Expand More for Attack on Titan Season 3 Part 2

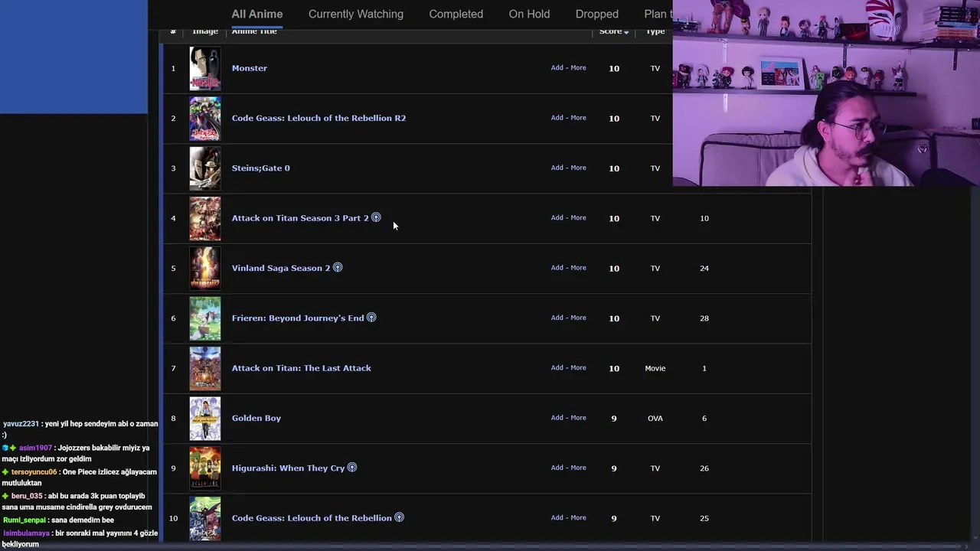(578, 217)
